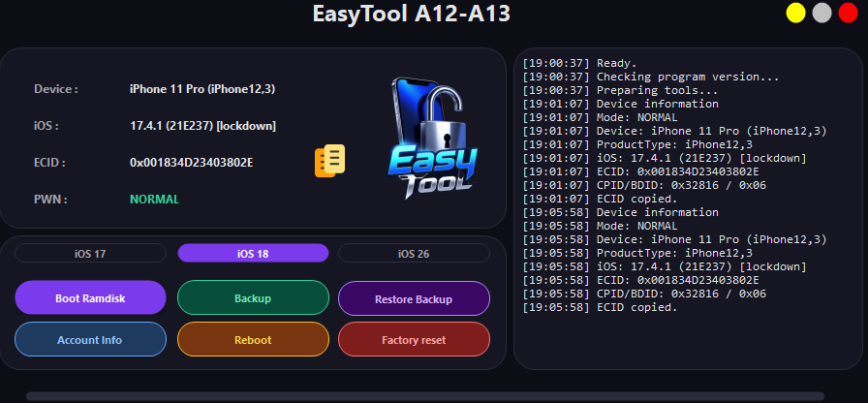Click the 'Preparing tools...' log entry
The width and height of the screenshot is (868, 403).
click(621, 90)
